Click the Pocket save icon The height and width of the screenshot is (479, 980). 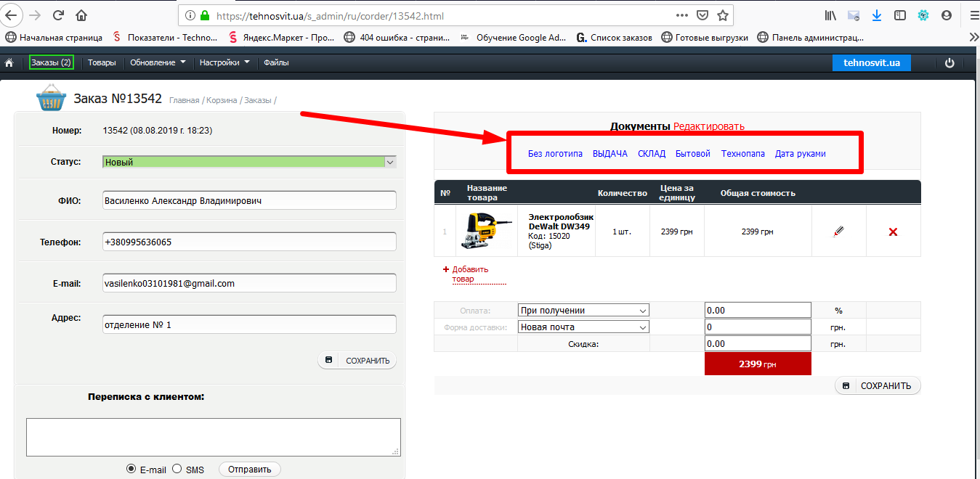click(x=702, y=15)
